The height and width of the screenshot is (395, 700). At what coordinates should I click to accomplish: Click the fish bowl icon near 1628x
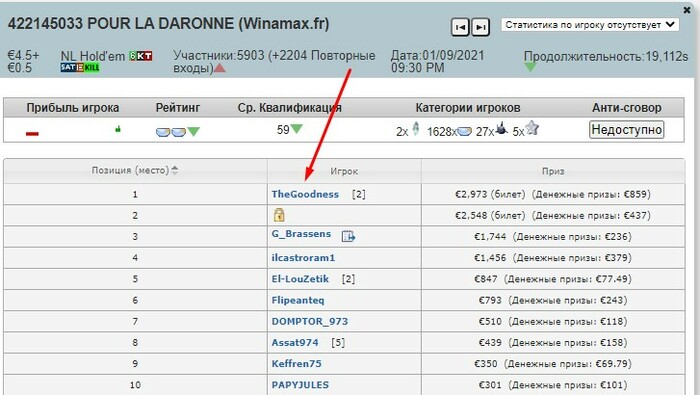(x=465, y=132)
